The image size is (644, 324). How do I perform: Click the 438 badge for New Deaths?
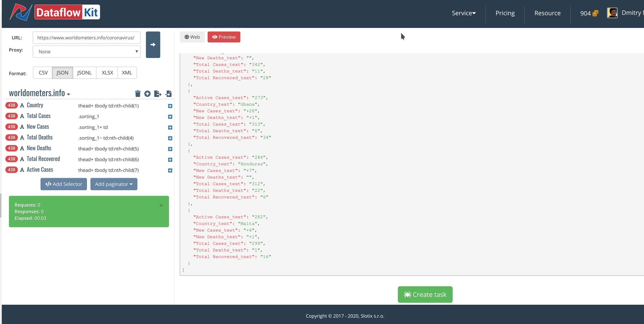(12, 148)
